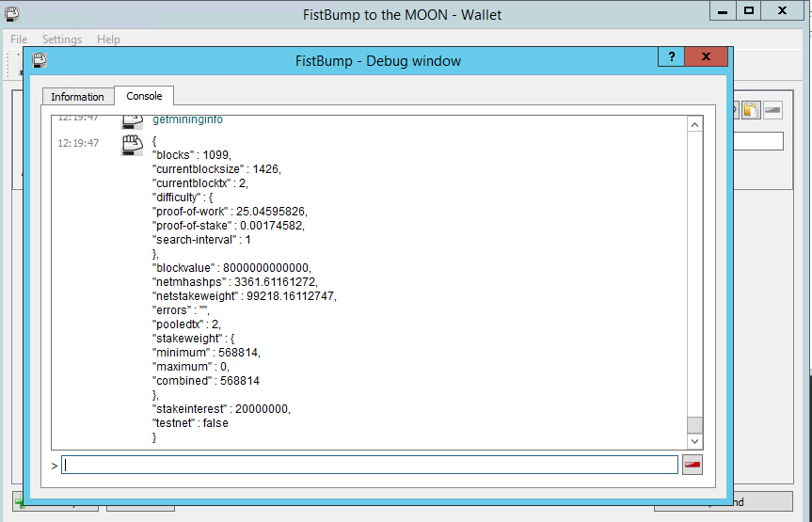Click the "proof-of-work" : 25.04595826 line

coord(230,212)
